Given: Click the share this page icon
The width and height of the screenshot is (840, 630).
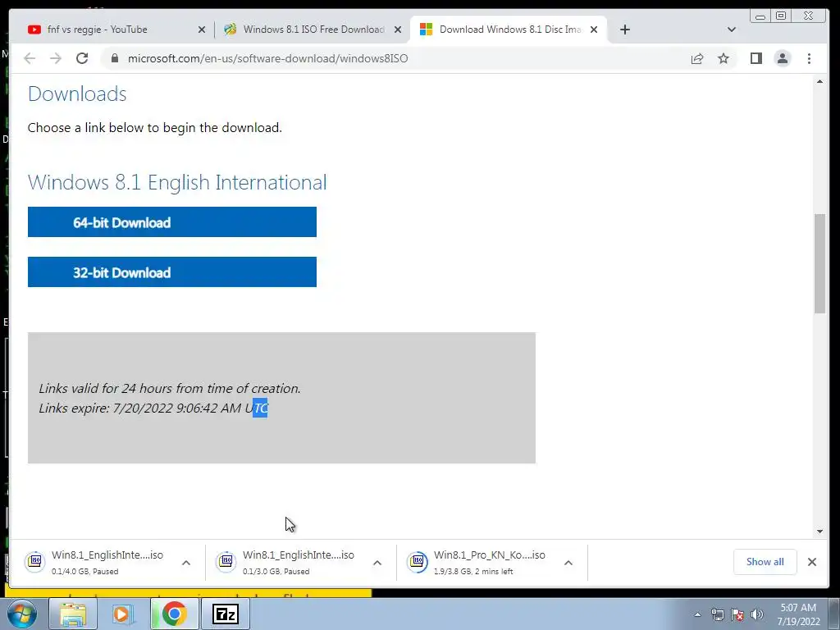Looking at the screenshot, I should click(697, 58).
